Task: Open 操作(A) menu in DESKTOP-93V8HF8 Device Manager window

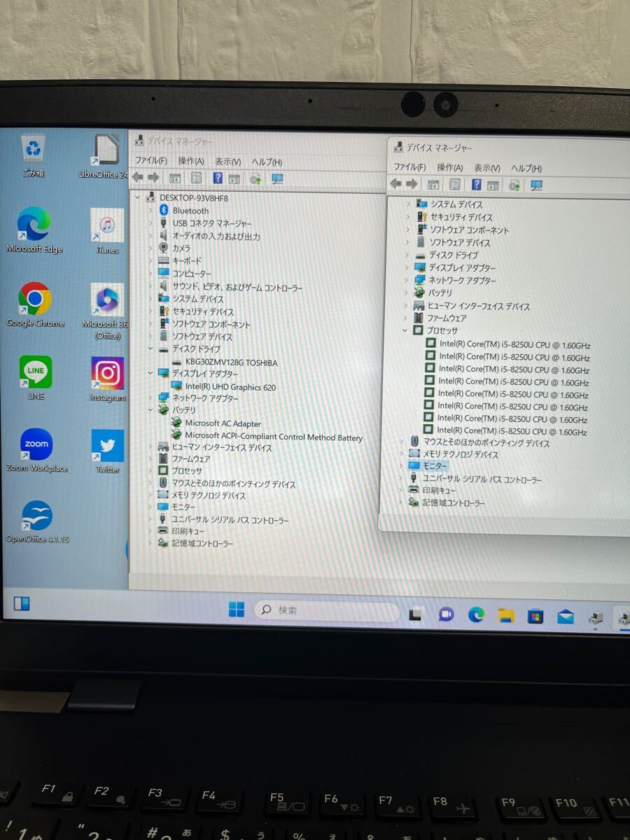Action: [x=190, y=161]
